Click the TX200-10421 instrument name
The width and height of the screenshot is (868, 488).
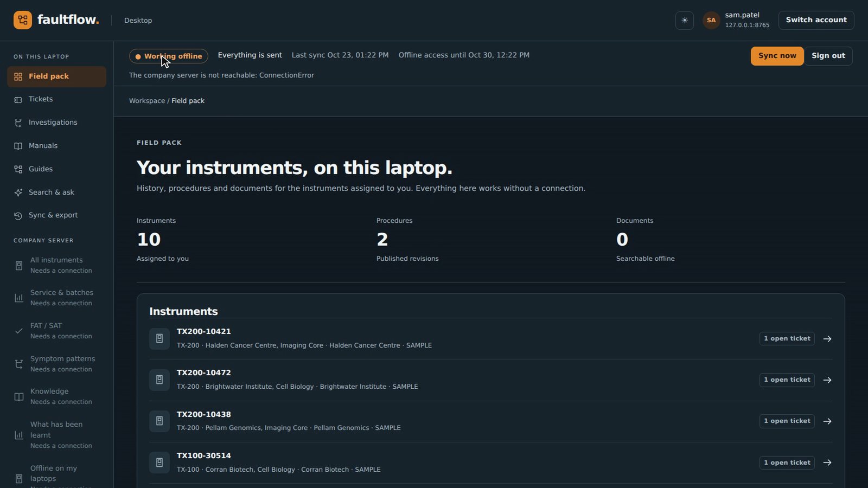204,331
